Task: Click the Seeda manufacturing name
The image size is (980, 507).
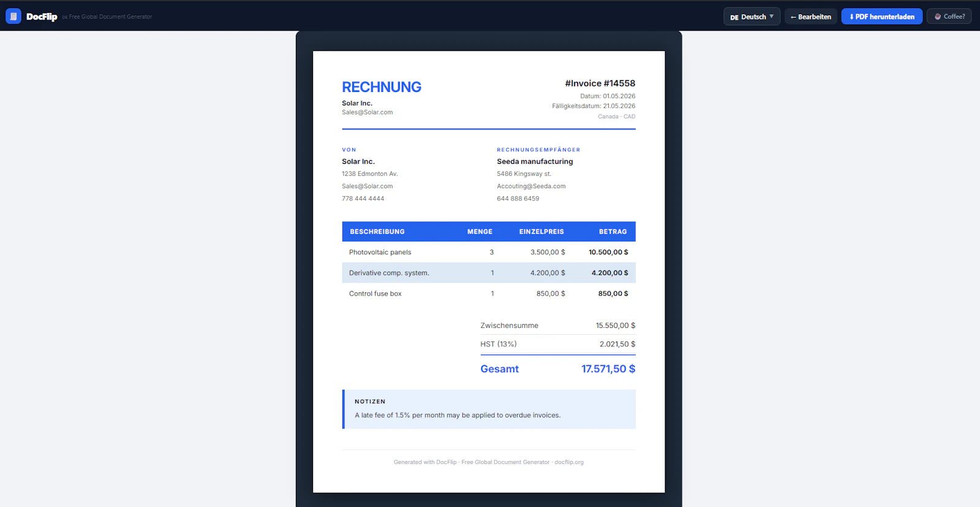Action: [x=535, y=161]
